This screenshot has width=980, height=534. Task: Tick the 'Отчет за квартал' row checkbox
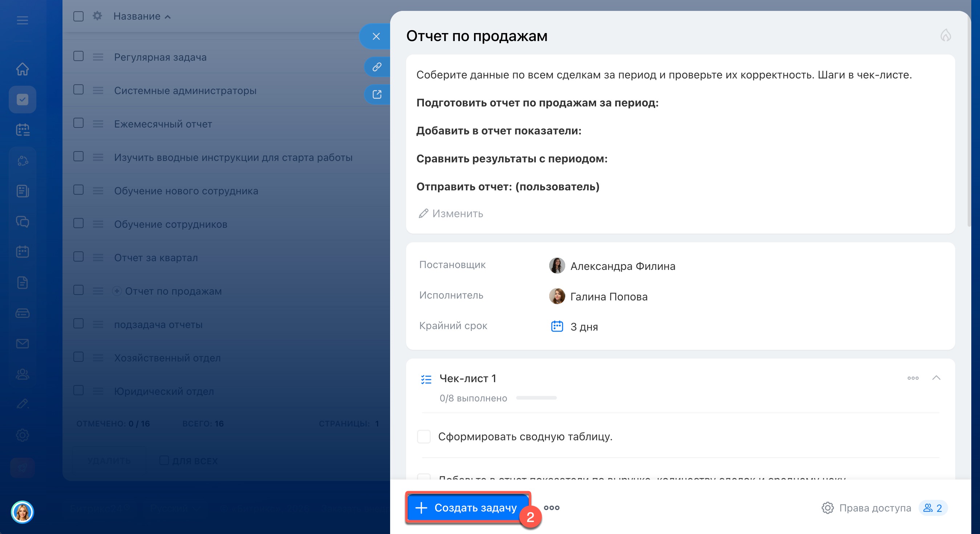[78, 257]
